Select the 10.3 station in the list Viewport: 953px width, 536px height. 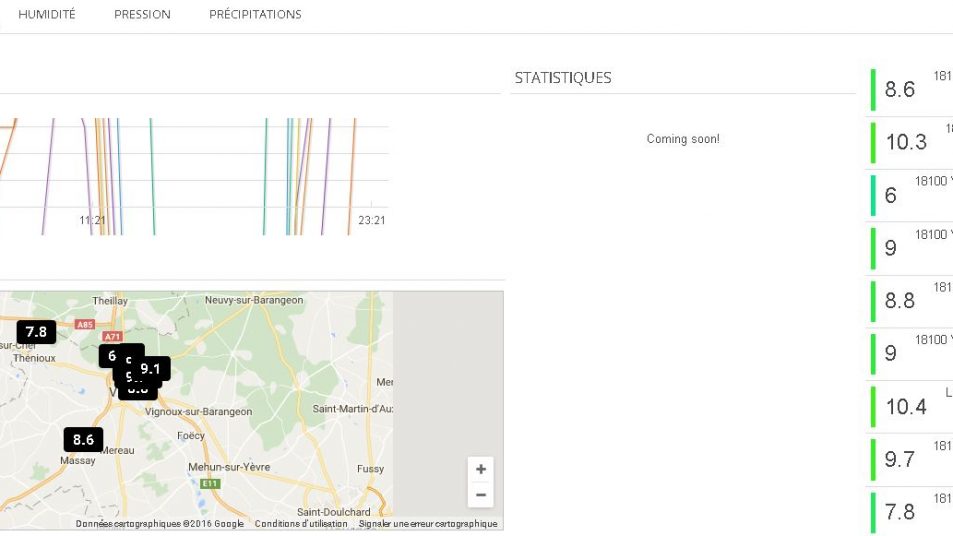(x=906, y=142)
